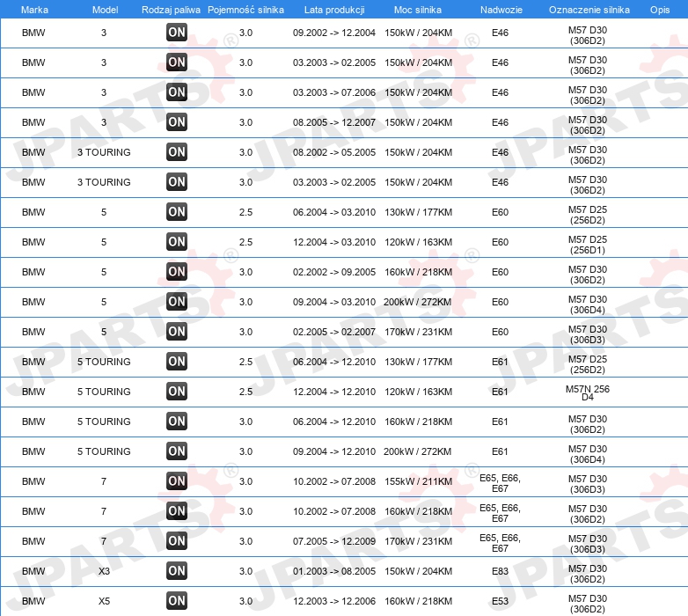Select the date range 01.2003 -> 08.2005
688x616 pixels.
tap(334, 571)
